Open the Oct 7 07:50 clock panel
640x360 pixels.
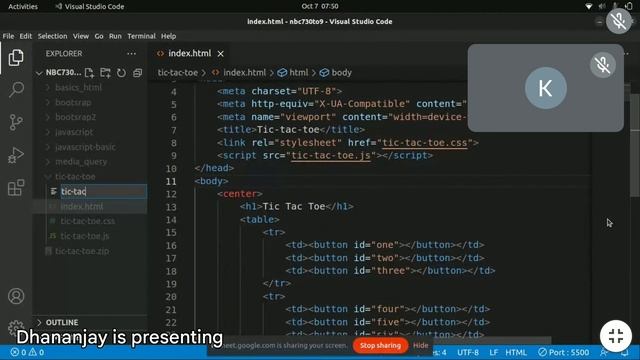click(320, 6)
